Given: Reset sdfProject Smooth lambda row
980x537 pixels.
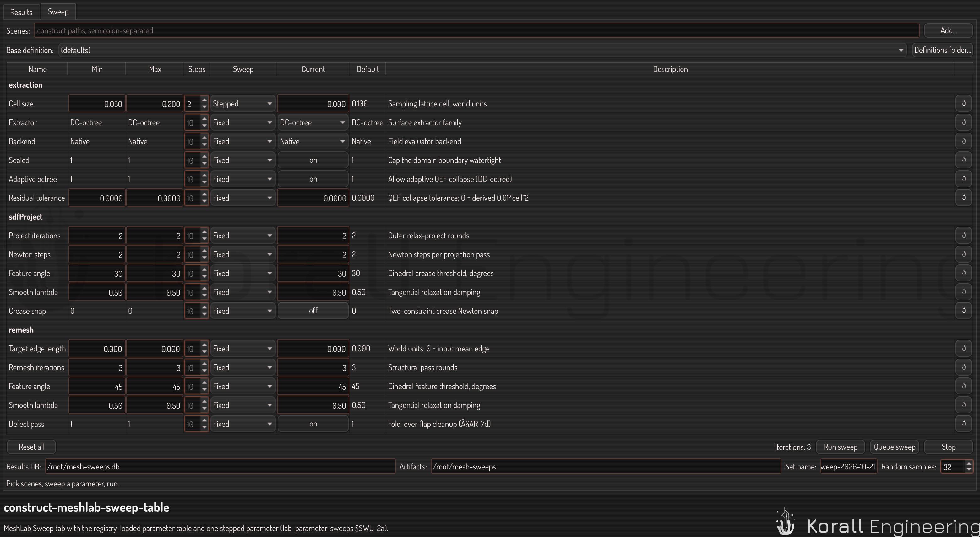Looking at the screenshot, I should [x=964, y=292].
